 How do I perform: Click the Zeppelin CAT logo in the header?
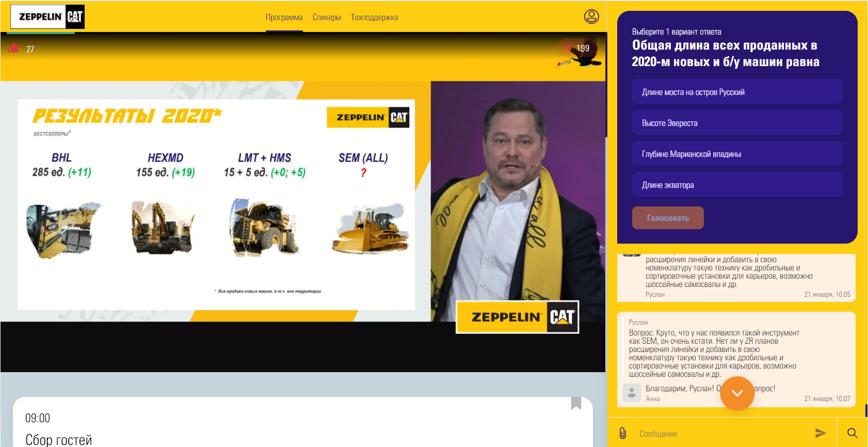(x=47, y=17)
